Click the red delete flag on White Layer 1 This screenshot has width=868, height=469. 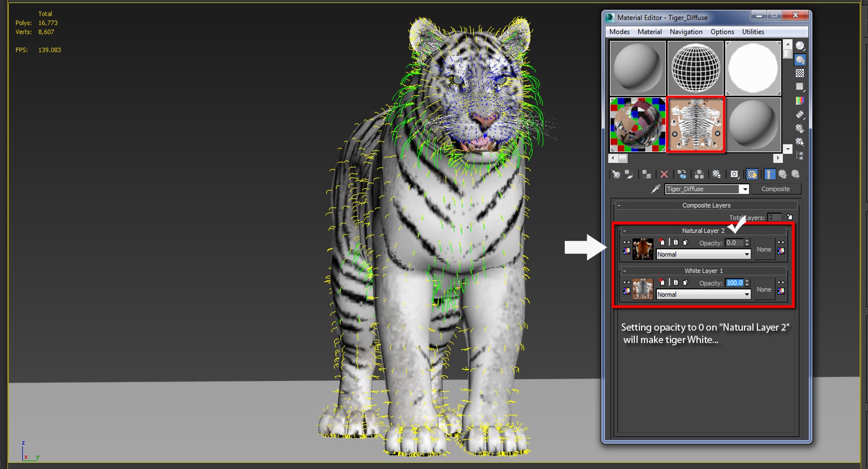click(x=661, y=282)
